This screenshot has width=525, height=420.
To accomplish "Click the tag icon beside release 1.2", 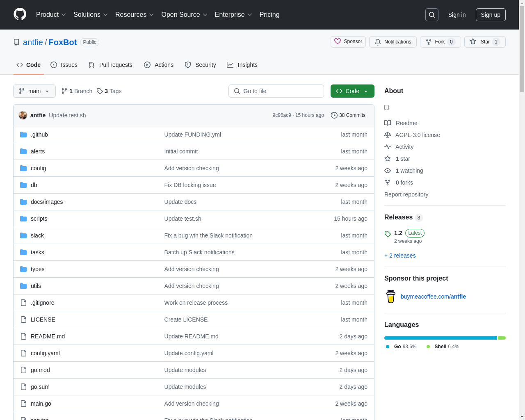I will pos(388,234).
